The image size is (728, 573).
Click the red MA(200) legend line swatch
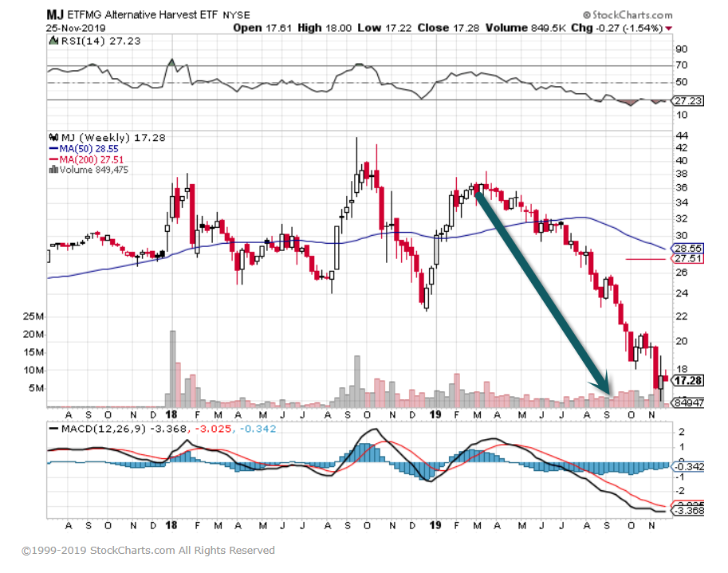click(x=53, y=159)
